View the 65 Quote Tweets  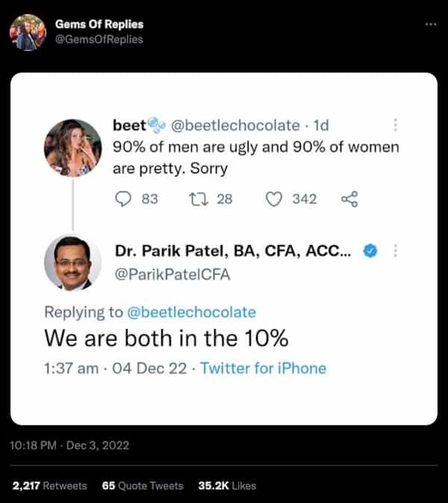(x=143, y=485)
